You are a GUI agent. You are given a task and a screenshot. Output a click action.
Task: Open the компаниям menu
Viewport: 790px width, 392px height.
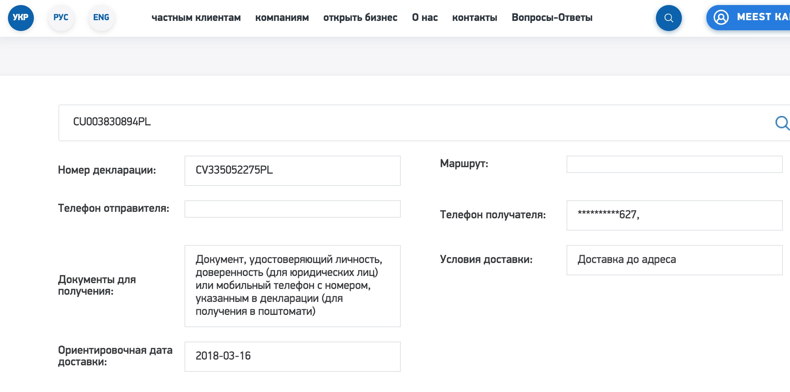282,18
